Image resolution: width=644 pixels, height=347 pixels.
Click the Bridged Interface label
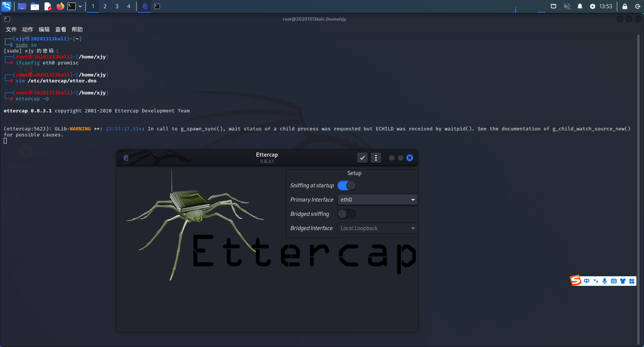click(312, 228)
